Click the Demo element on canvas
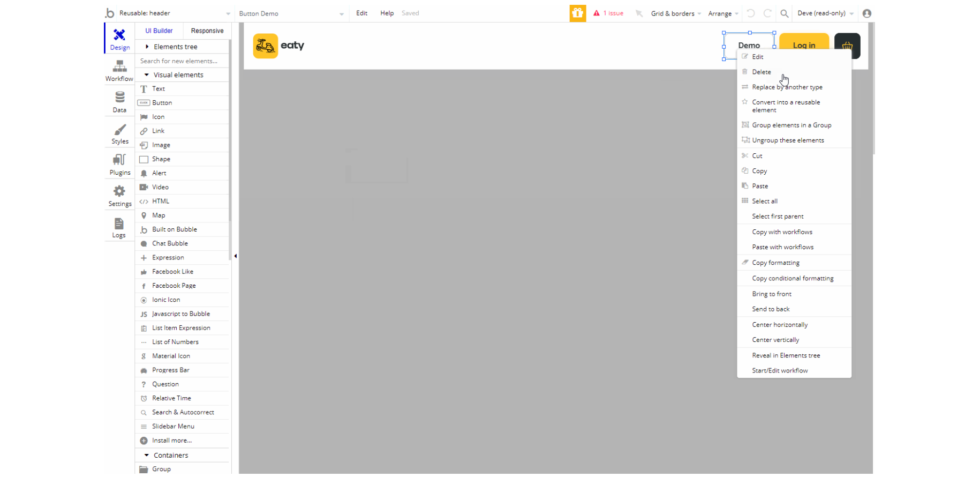This screenshot has height=477, width=980. (x=749, y=46)
